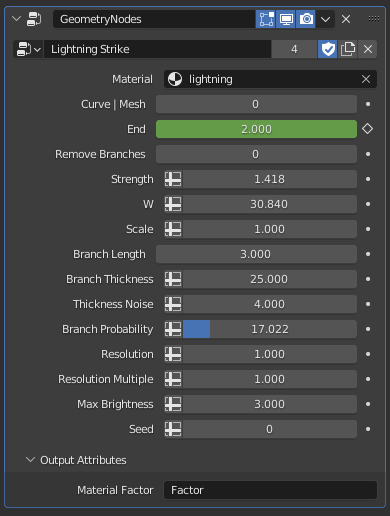Click the attribute toggle icon next to Strength

[173, 179]
